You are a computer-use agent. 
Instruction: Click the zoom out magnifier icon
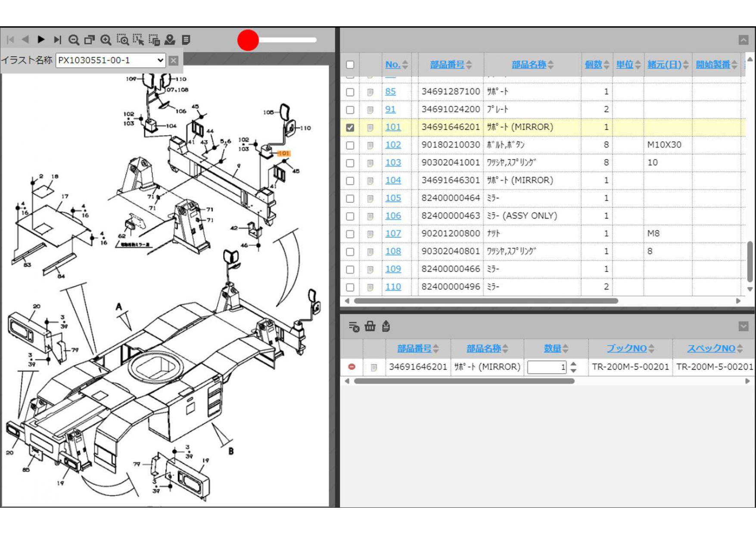point(74,40)
